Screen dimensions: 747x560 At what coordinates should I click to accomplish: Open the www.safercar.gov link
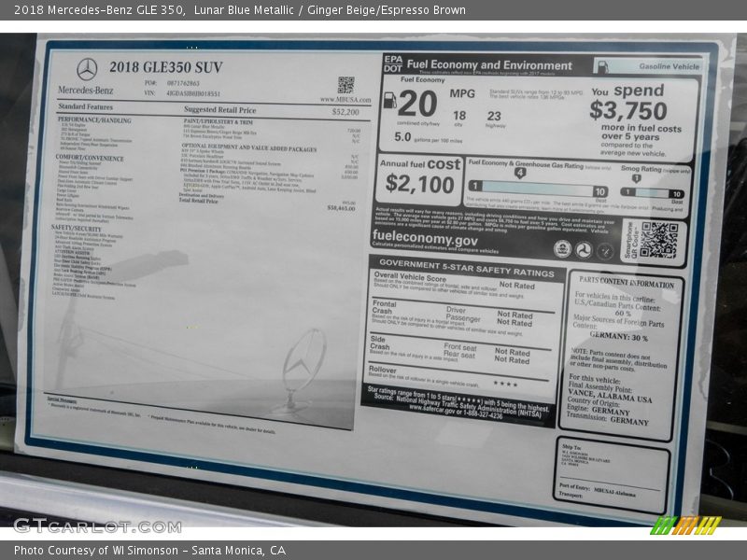(x=432, y=409)
